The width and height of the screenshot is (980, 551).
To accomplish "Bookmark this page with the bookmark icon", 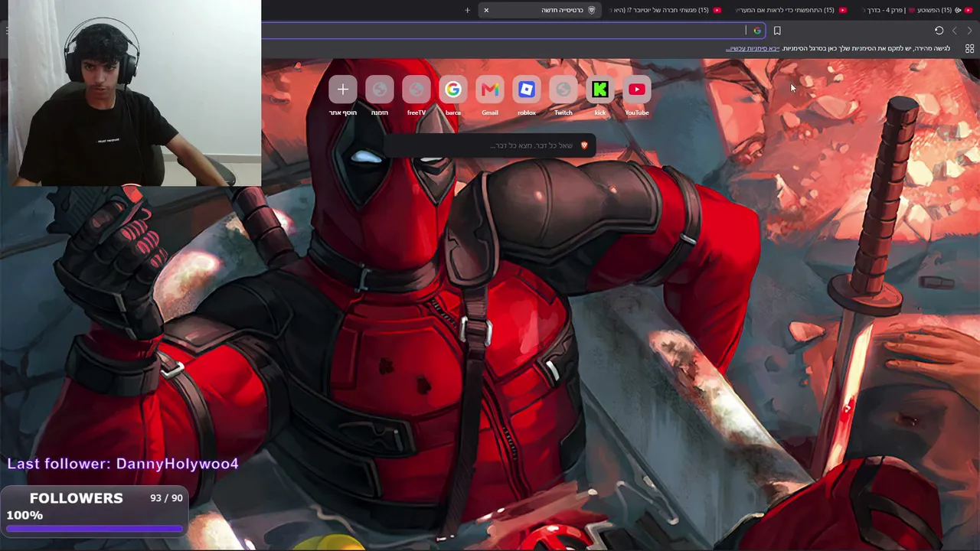I will [x=777, y=31].
